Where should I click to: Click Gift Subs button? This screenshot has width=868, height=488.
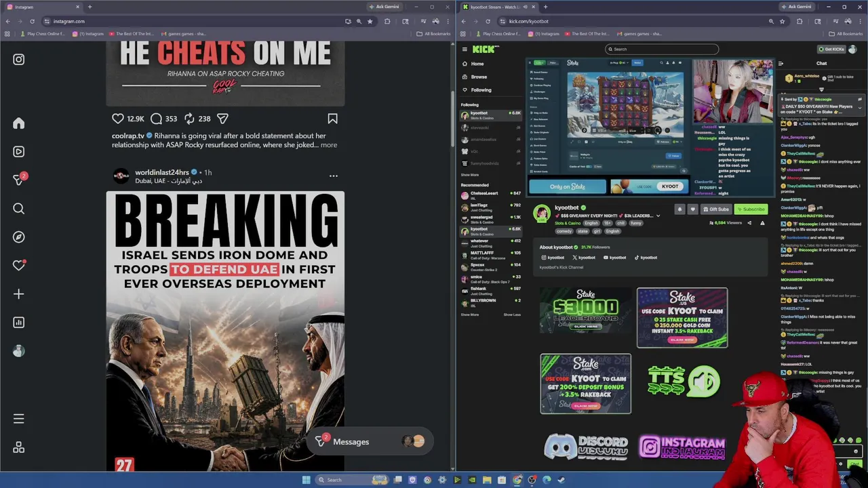(715, 209)
